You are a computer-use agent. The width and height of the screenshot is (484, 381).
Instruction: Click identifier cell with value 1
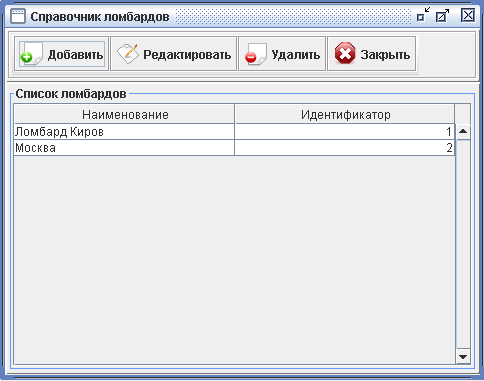click(x=345, y=132)
